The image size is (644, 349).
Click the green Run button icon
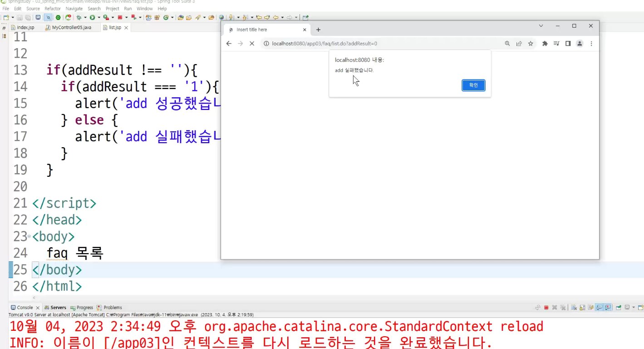click(x=92, y=17)
